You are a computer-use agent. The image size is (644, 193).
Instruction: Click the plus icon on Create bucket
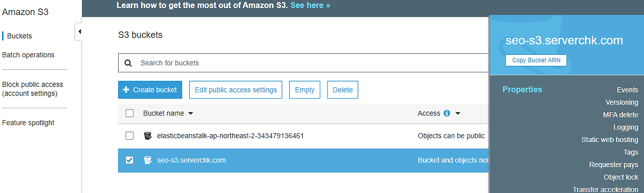[x=126, y=90]
